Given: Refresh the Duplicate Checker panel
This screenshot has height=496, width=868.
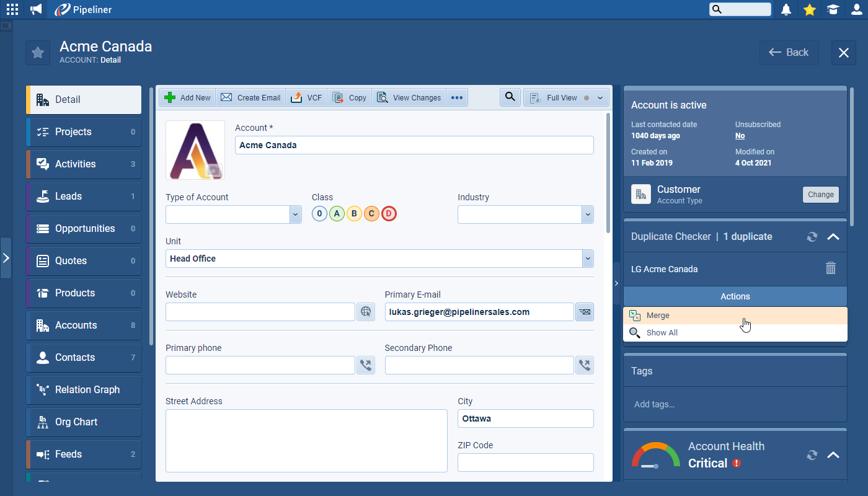Looking at the screenshot, I should (812, 237).
